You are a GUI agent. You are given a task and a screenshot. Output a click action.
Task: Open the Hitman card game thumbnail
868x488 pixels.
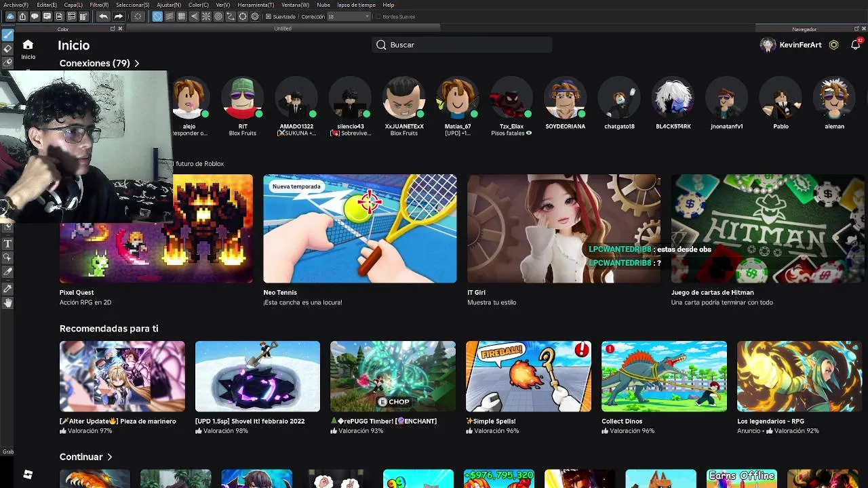[x=768, y=228]
